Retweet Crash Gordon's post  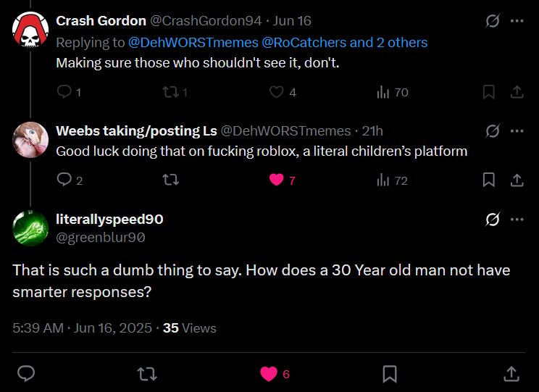(x=171, y=92)
